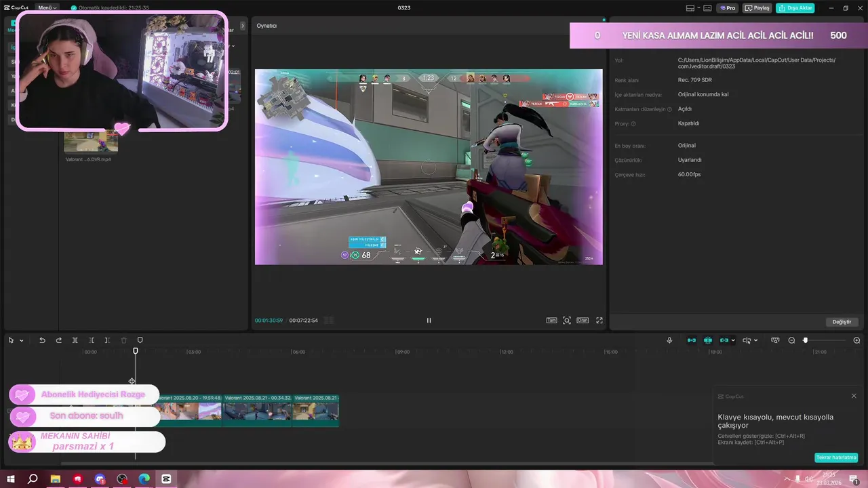Trim clip to the right of playhead

[107, 340]
